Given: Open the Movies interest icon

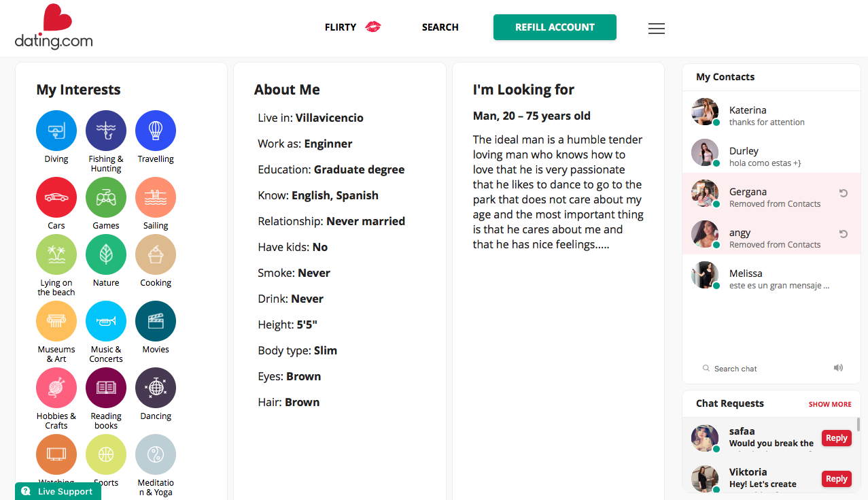Looking at the screenshot, I should [156, 320].
